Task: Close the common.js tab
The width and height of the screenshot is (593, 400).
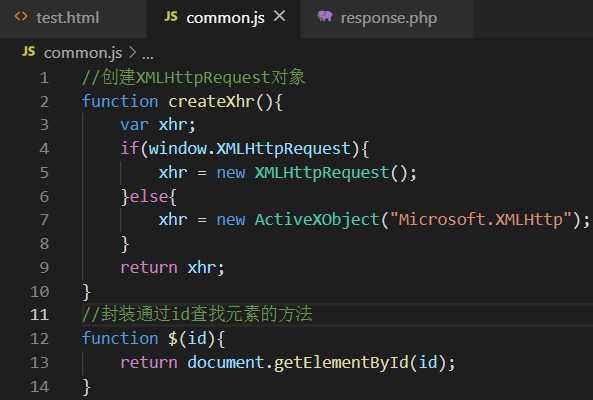Action: 279,16
